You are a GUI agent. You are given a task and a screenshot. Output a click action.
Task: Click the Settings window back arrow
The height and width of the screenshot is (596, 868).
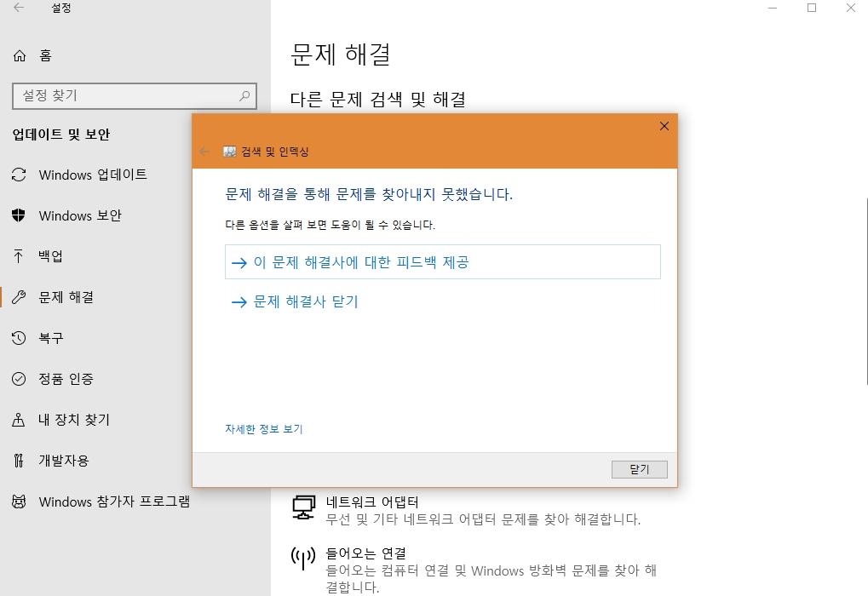(x=19, y=8)
